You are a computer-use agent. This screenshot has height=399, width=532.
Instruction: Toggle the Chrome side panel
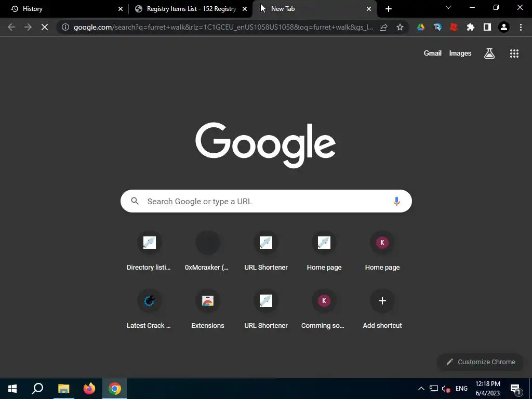click(487, 27)
